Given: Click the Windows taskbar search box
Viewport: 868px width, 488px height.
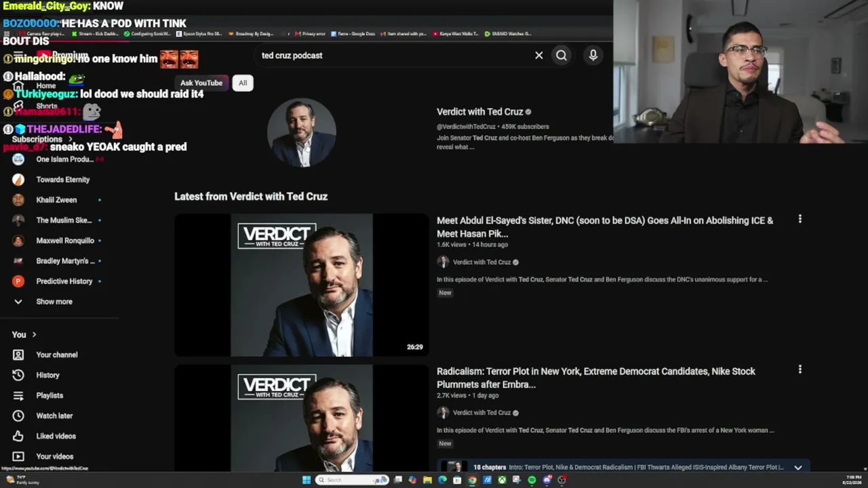Looking at the screenshot, I should pyautogui.click(x=352, y=480).
